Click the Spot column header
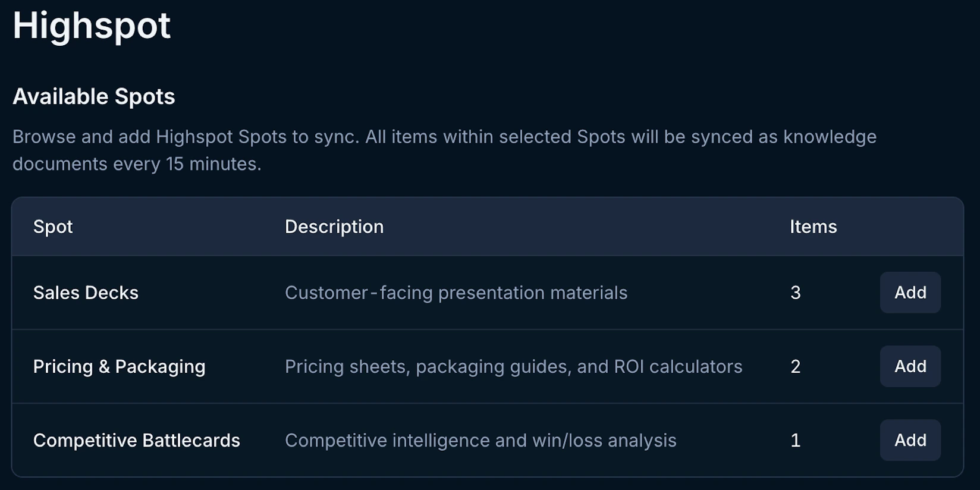Screen dimensions: 980x490 click(x=53, y=227)
